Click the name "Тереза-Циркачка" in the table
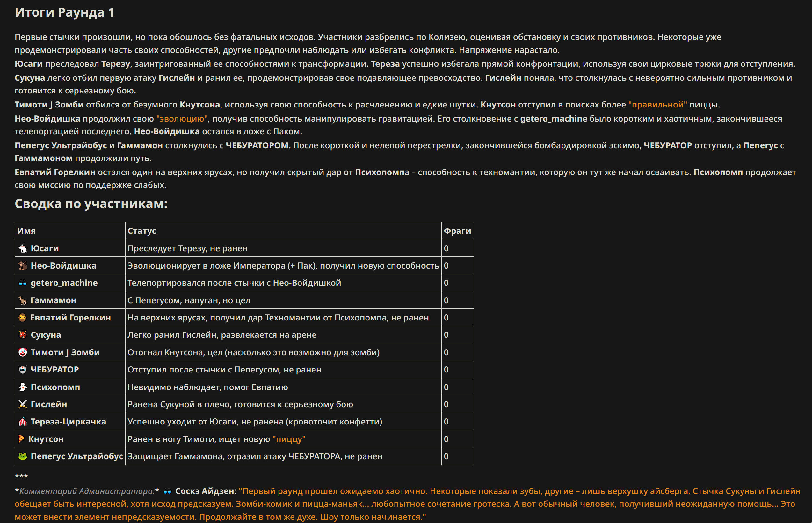812x523 pixels. (69, 422)
